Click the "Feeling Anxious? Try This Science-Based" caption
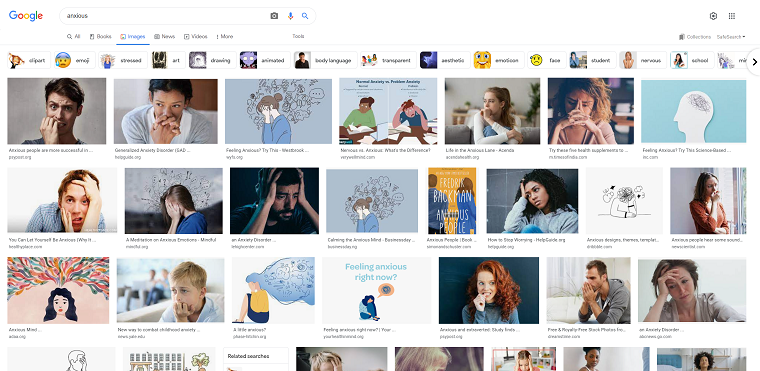760x371 pixels. [687, 150]
